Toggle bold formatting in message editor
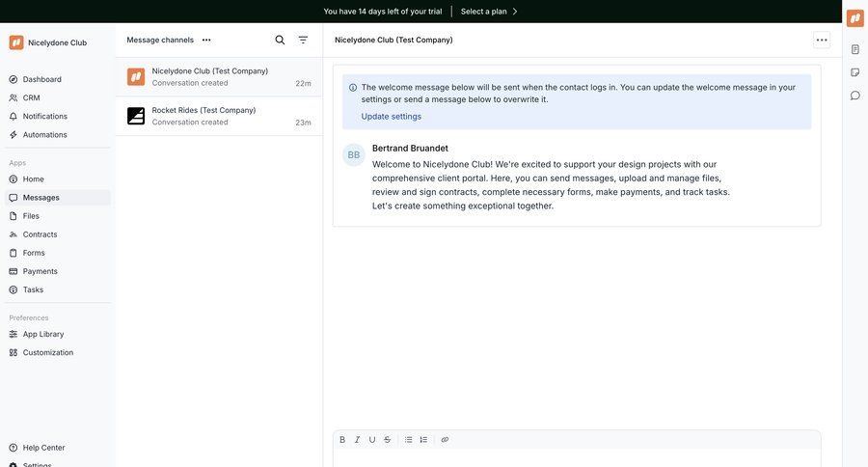 tap(342, 440)
